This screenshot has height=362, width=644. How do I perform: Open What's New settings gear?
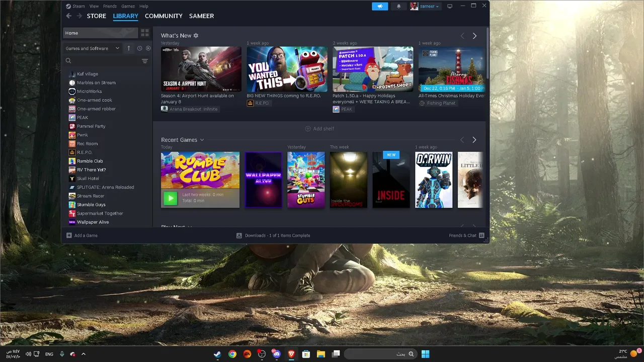196,36
